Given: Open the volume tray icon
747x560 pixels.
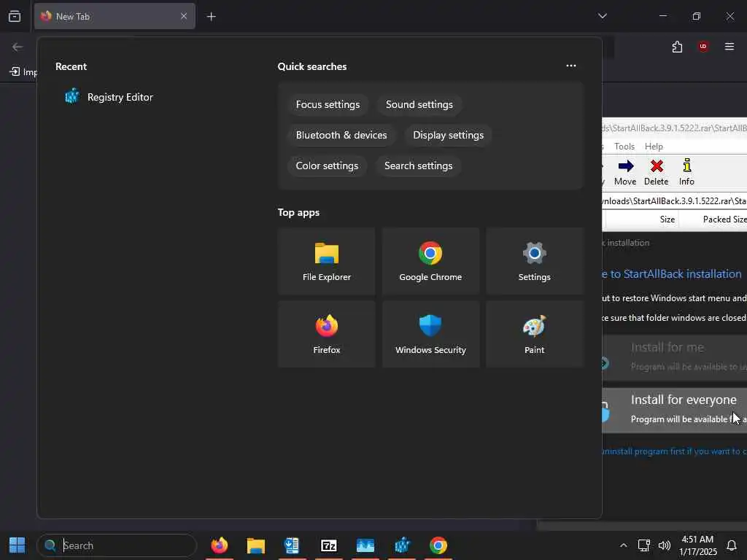Looking at the screenshot, I should [x=664, y=545].
